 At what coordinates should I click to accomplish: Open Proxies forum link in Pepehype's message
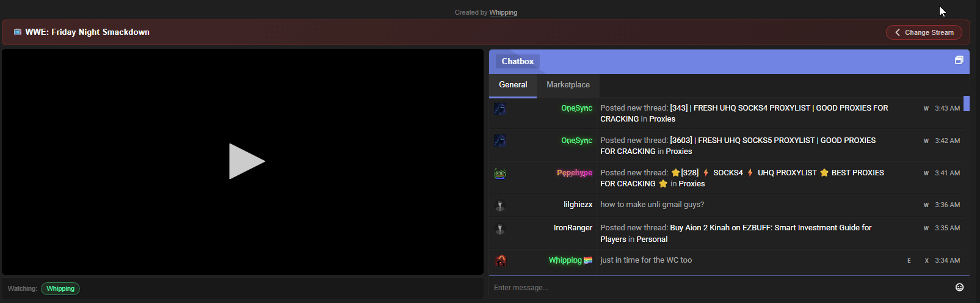(692, 184)
